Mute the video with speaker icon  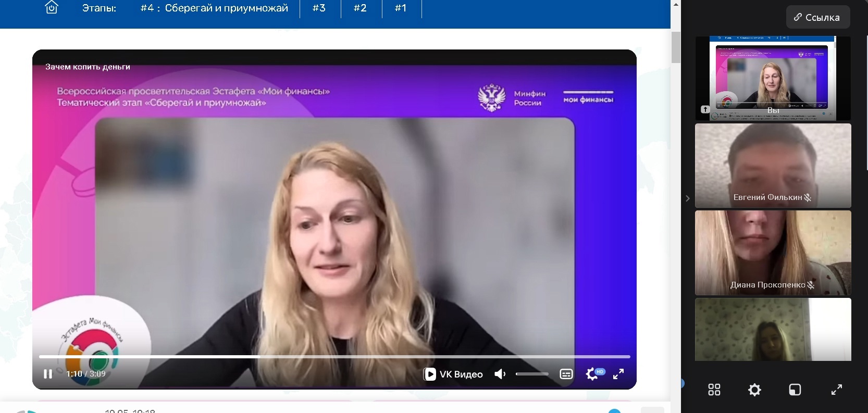[500, 374]
